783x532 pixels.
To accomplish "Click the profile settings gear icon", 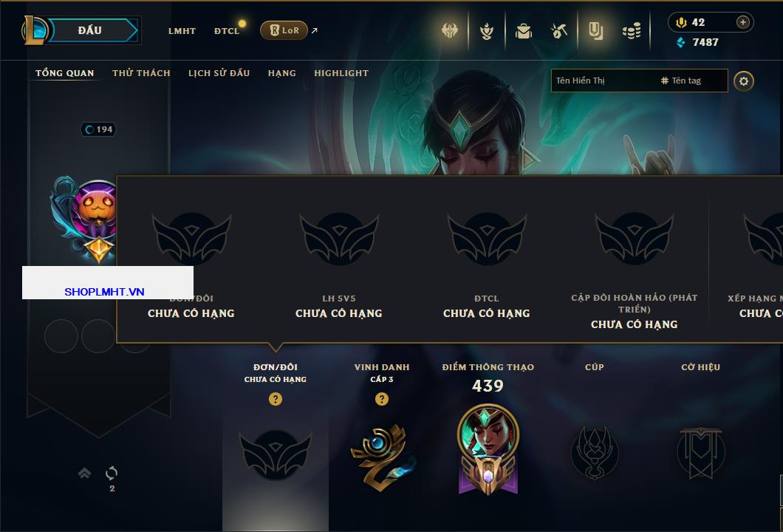I will point(744,81).
